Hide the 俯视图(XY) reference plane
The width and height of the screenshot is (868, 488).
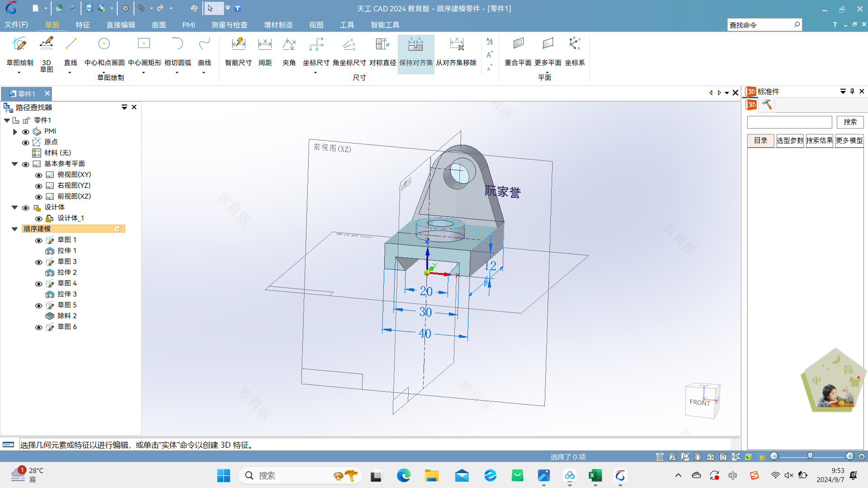(x=39, y=175)
